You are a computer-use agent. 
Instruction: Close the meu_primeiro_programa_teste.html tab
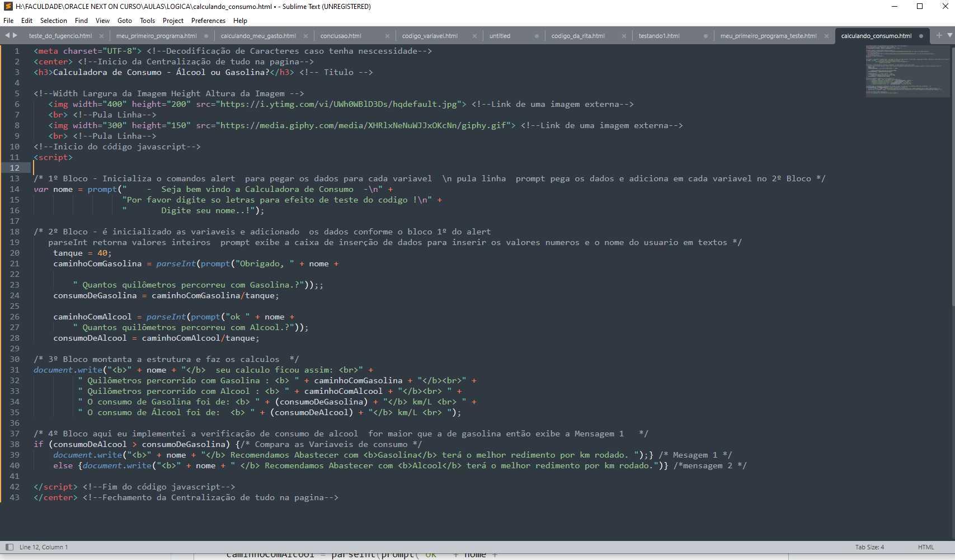(826, 36)
